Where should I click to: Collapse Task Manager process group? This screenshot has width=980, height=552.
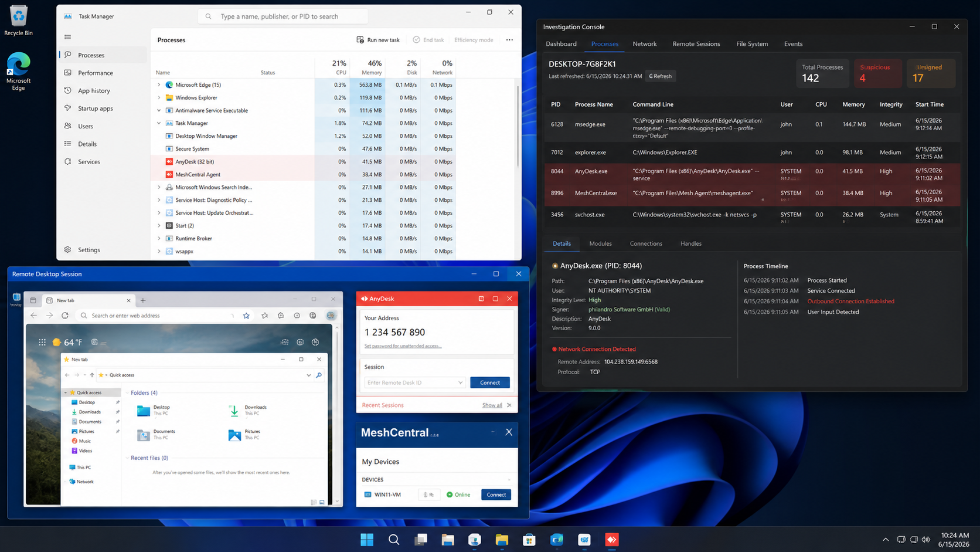(159, 123)
